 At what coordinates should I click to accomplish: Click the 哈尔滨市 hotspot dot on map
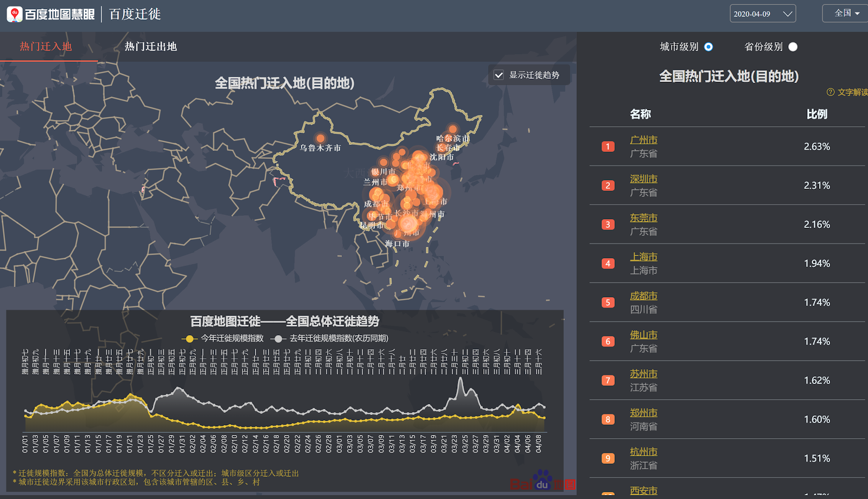pyautogui.click(x=452, y=129)
